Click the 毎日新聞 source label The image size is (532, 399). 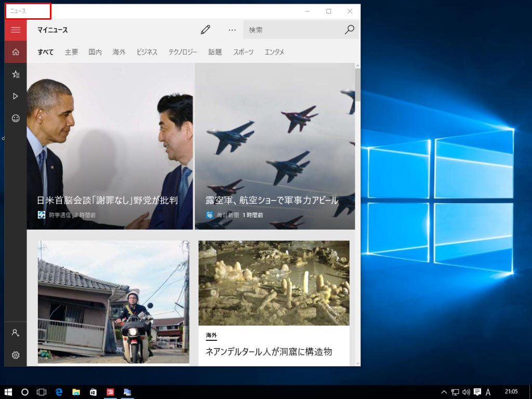click(x=228, y=215)
